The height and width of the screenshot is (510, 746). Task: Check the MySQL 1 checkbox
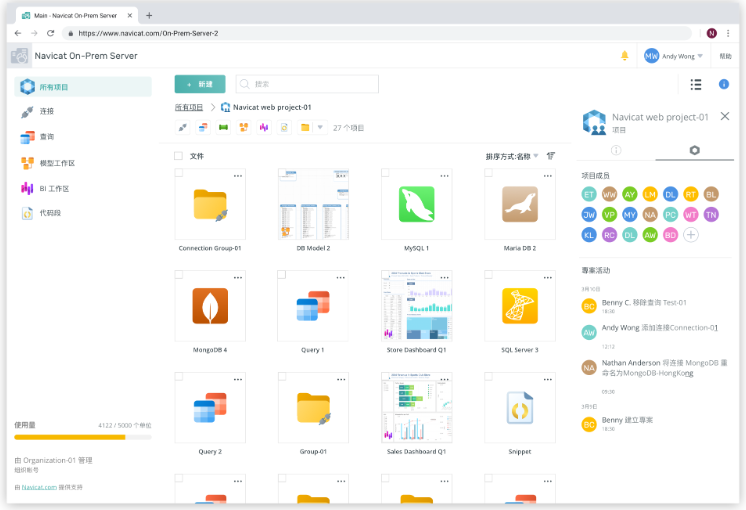(385, 173)
